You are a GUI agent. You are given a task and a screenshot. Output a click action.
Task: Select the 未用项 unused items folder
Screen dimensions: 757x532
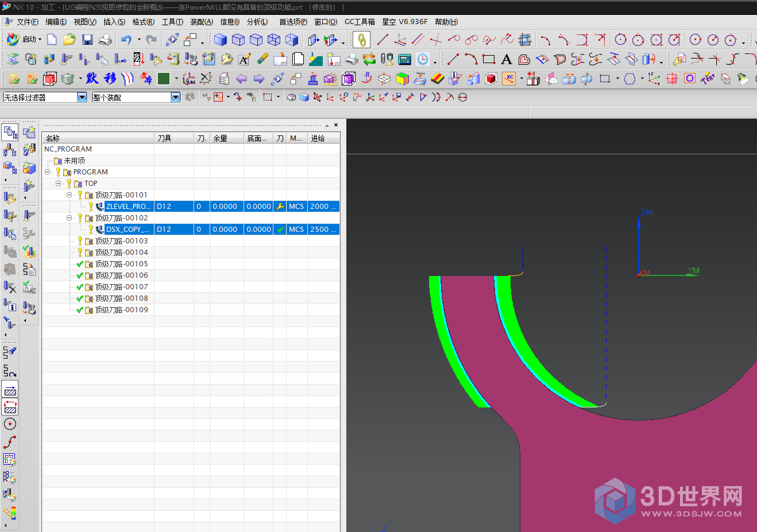click(74, 161)
